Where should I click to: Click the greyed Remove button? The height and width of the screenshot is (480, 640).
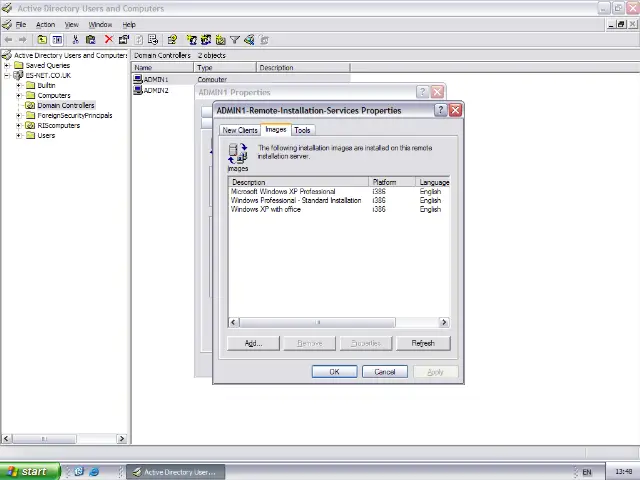(309, 343)
